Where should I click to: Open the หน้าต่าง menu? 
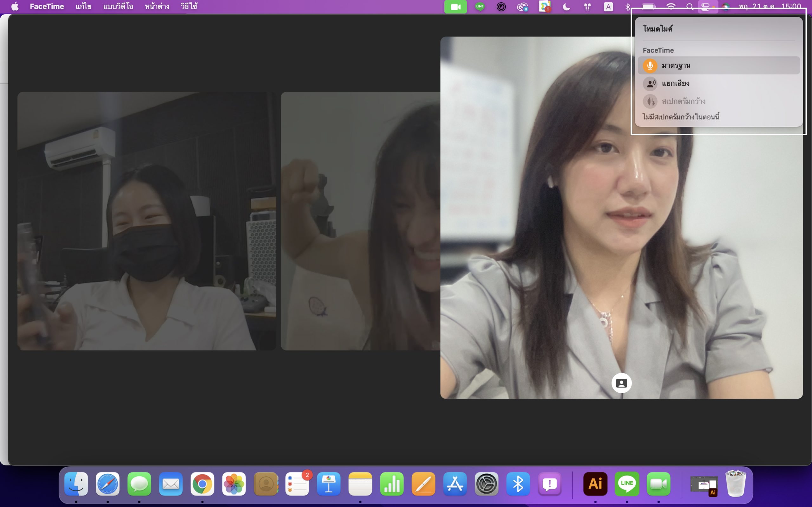pos(157,7)
